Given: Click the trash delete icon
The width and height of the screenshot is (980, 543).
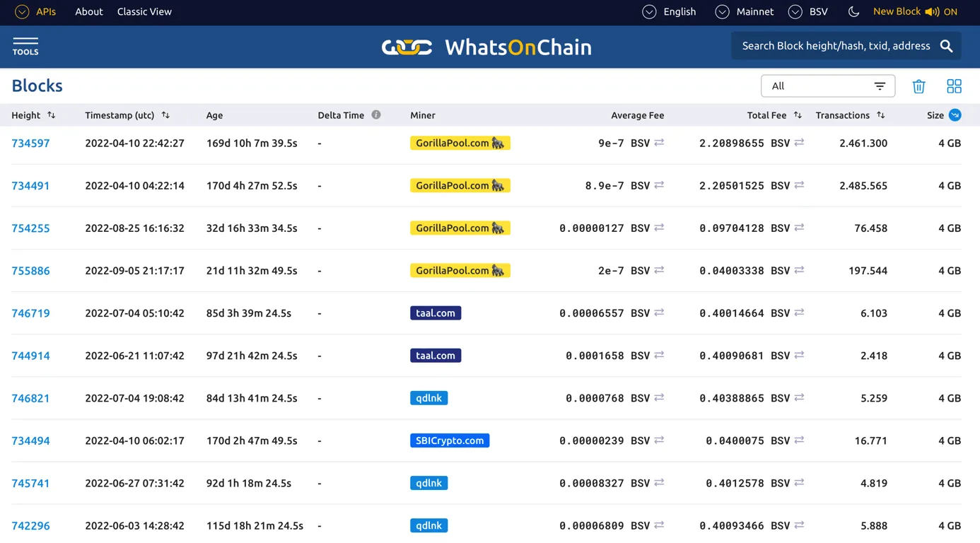Looking at the screenshot, I should click(918, 86).
